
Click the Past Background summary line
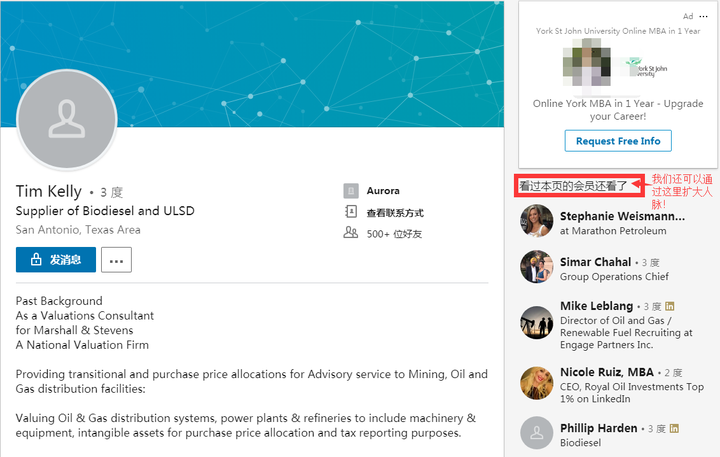tap(59, 301)
